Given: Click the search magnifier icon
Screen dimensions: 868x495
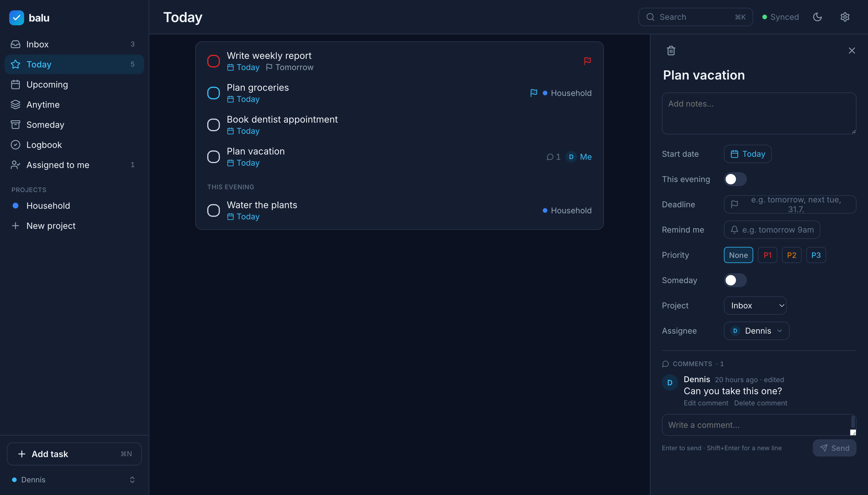Looking at the screenshot, I should click(650, 17).
